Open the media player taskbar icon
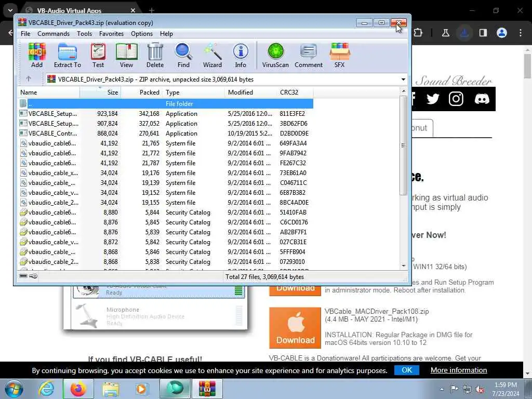The image size is (532, 399). 142,389
